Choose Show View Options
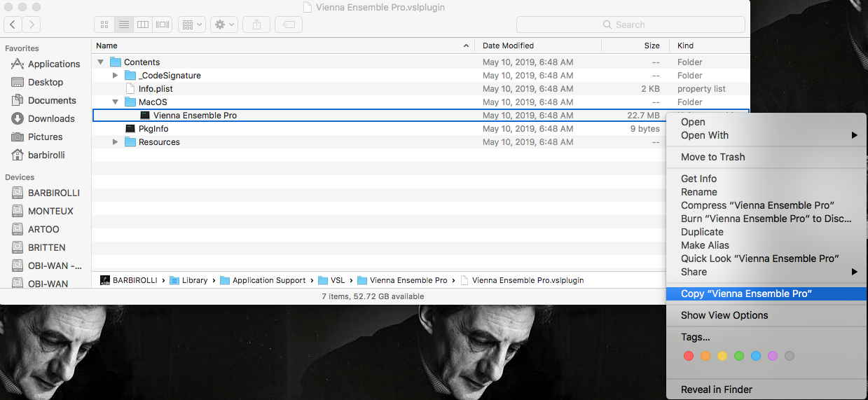The image size is (868, 400). pyautogui.click(x=766, y=315)
